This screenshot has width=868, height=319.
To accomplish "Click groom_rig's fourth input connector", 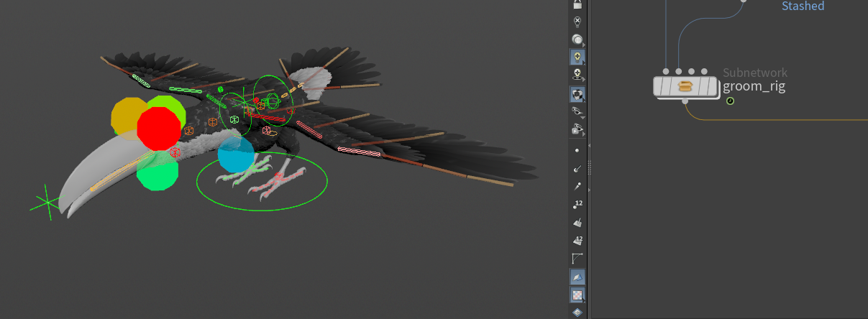I will (705, 72).
